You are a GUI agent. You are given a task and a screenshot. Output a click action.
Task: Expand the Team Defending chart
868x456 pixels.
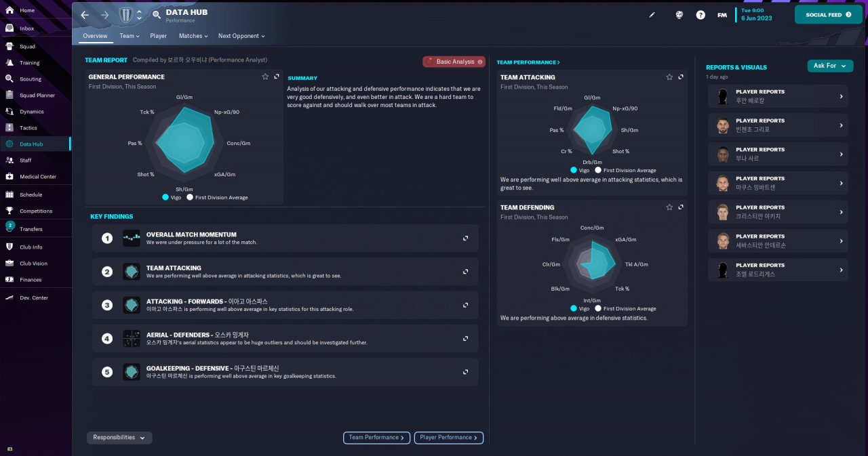(681, 207)
